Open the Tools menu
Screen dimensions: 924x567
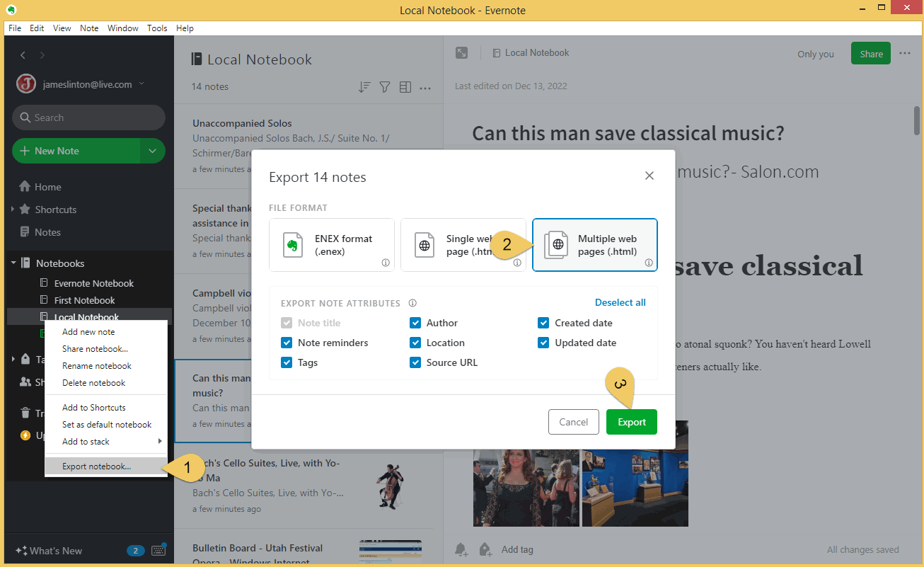(x=157, y=28)
